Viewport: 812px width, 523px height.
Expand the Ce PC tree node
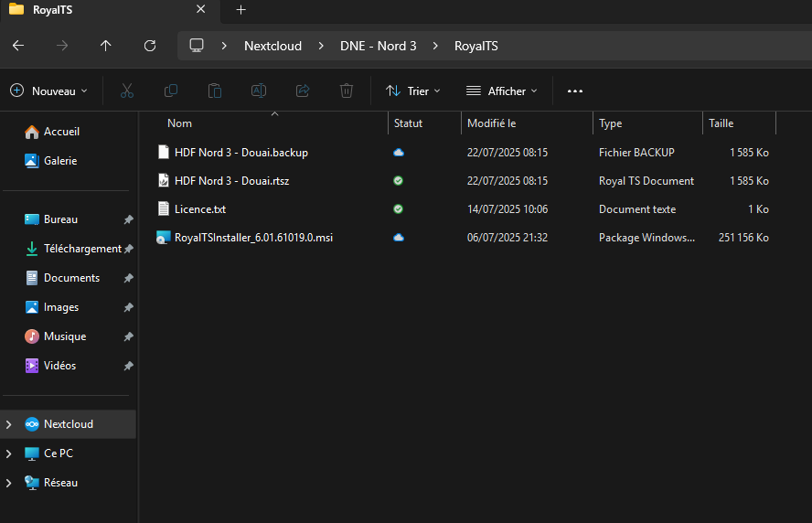tap(9, 454)
